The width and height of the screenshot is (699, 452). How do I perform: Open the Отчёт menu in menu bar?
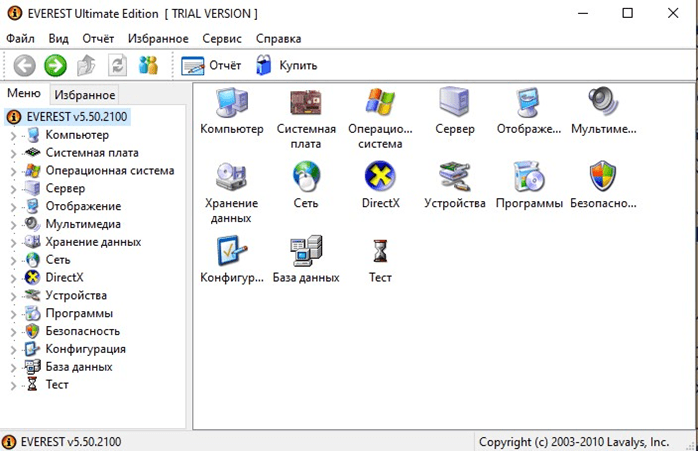click(x=98, y=39)
